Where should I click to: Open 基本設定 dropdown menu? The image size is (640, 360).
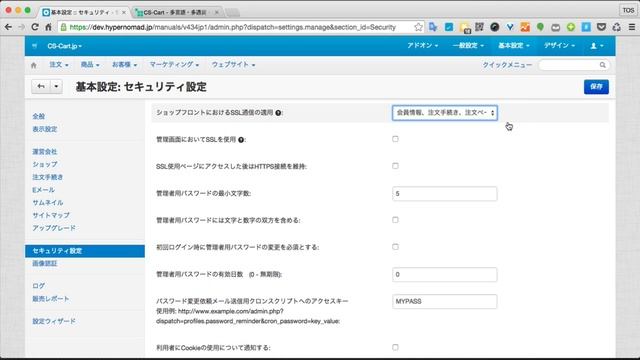513,45
